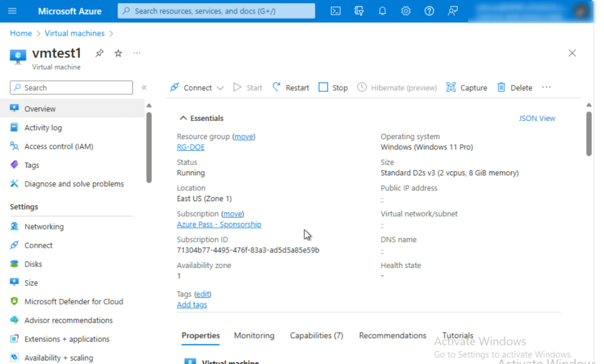The width and height of the screenshot is (604, 364).
Task: Focus the top resource search box
Action: pos(216,11)
